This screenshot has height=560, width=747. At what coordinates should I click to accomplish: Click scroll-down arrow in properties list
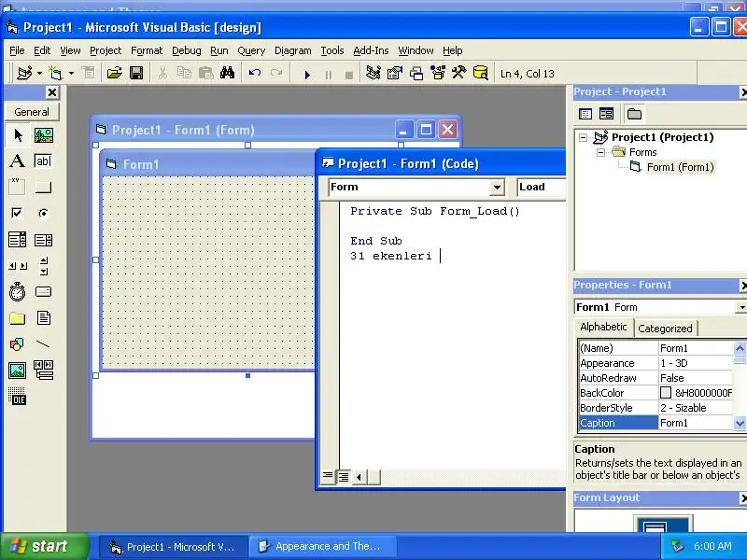(740, 423)
